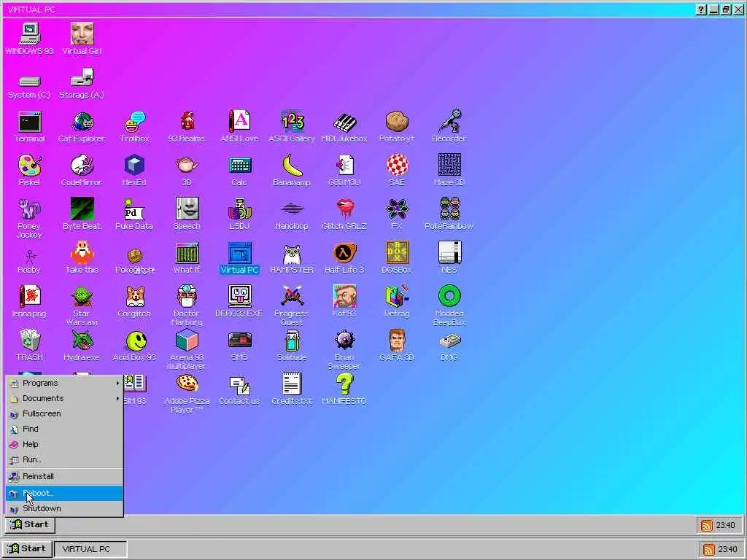Expand the Programs submenu arrow
Image resolution: width=747 pixels, height=560 pixels.
click(x=117, y=383)
